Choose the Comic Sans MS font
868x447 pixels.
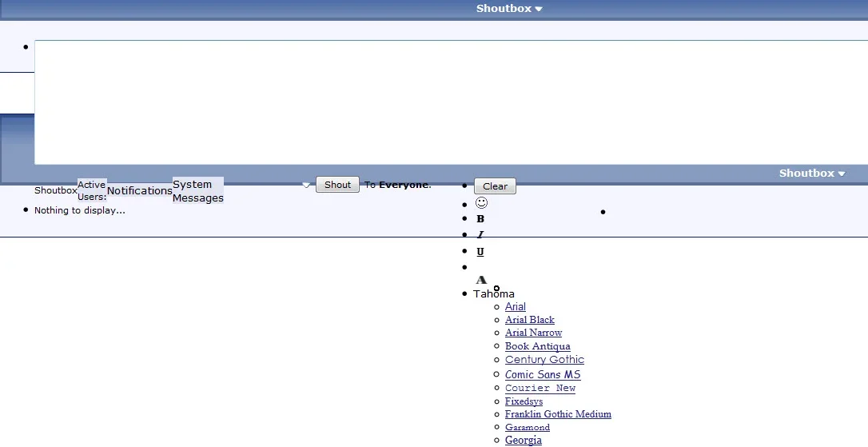[543, 374]
